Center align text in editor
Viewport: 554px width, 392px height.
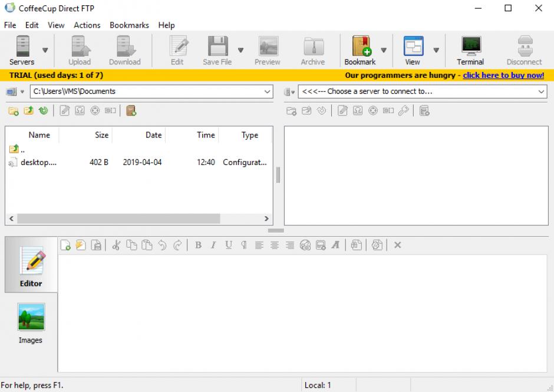coord(275,245)
